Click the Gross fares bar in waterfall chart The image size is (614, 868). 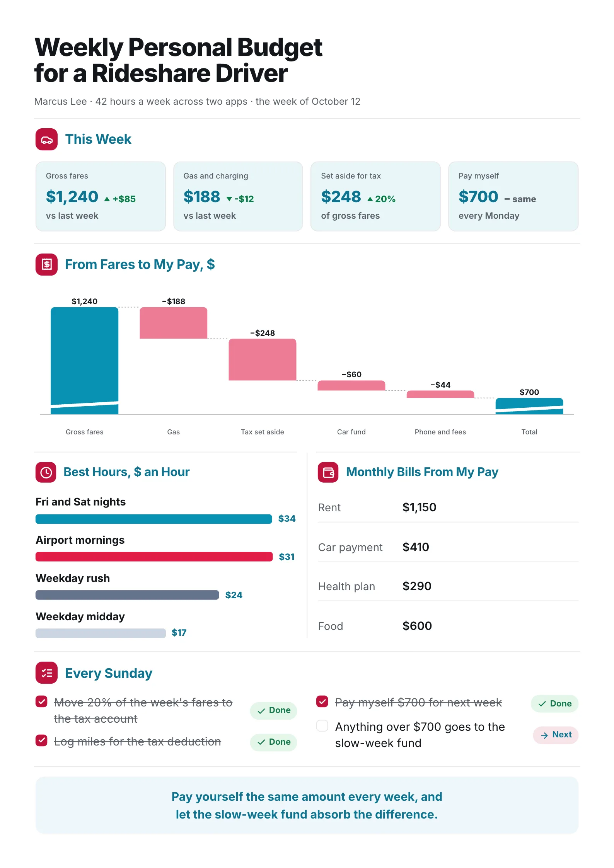85,361
